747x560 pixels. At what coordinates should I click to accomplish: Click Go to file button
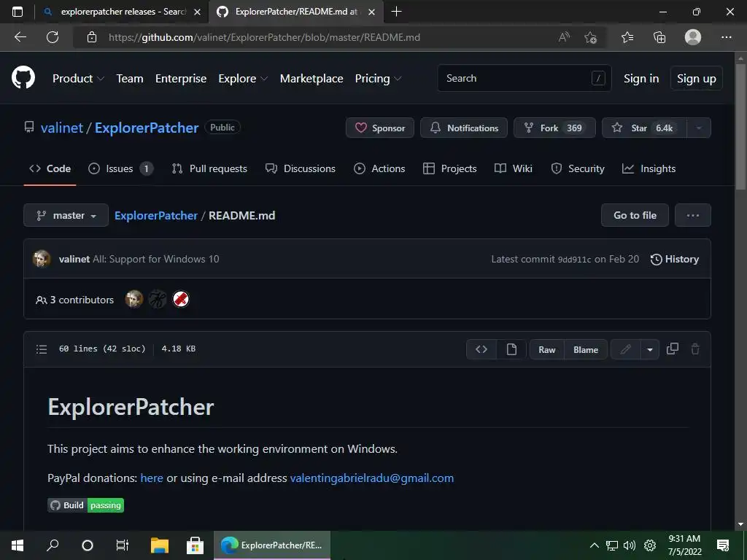(635, 215)
